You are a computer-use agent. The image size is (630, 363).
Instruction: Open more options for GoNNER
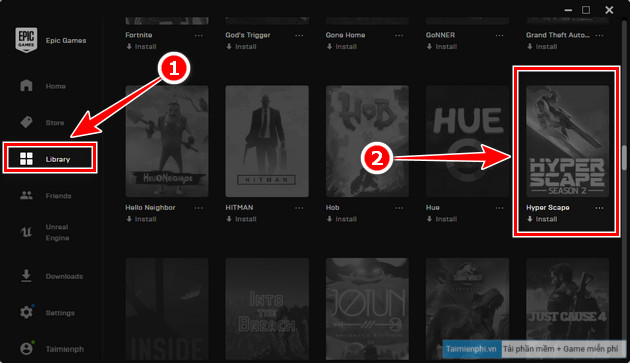coord(499,35)
